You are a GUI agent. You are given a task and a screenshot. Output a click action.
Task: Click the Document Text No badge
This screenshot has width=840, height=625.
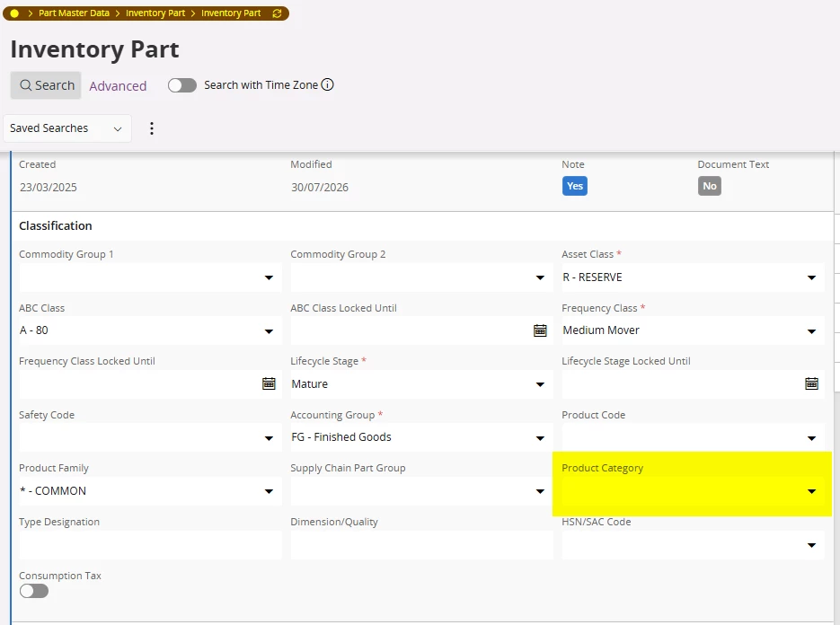click(x=710, y=186)
